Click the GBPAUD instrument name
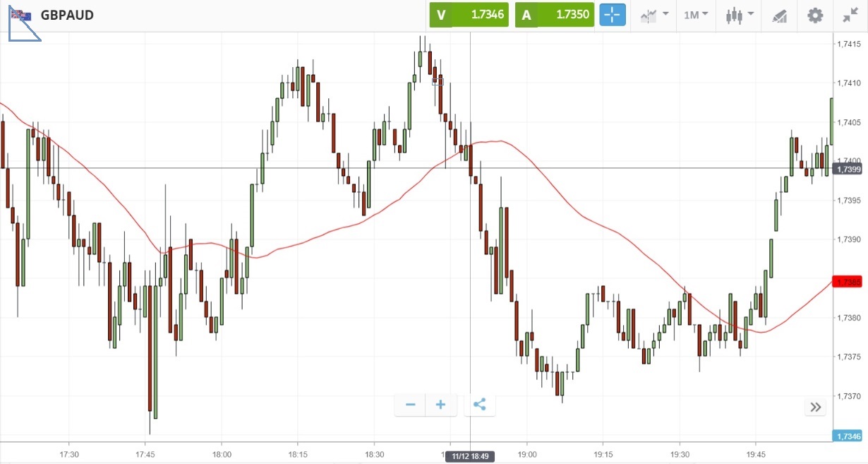 67,15
